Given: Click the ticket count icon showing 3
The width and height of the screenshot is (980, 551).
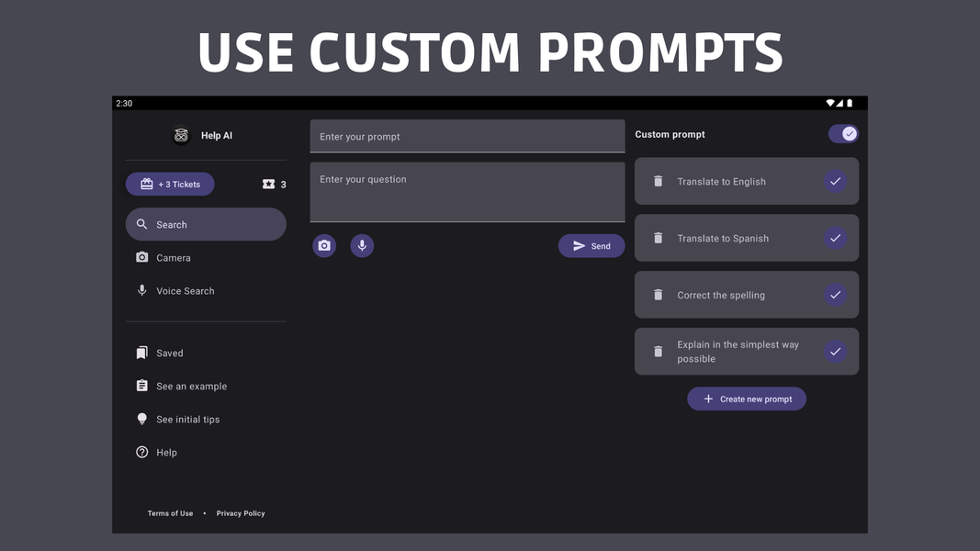Looking at the screenshot, I should (x=269, y=185).
